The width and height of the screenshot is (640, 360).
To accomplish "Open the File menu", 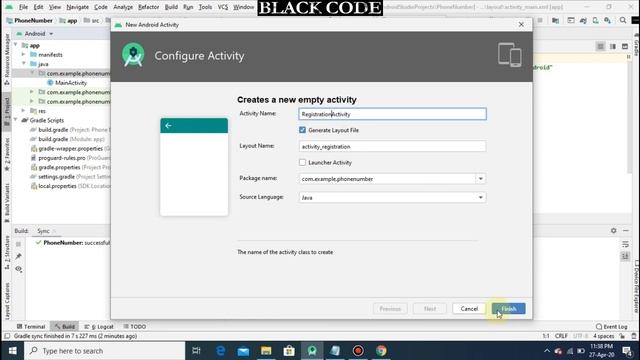I will tap(23, 7).
